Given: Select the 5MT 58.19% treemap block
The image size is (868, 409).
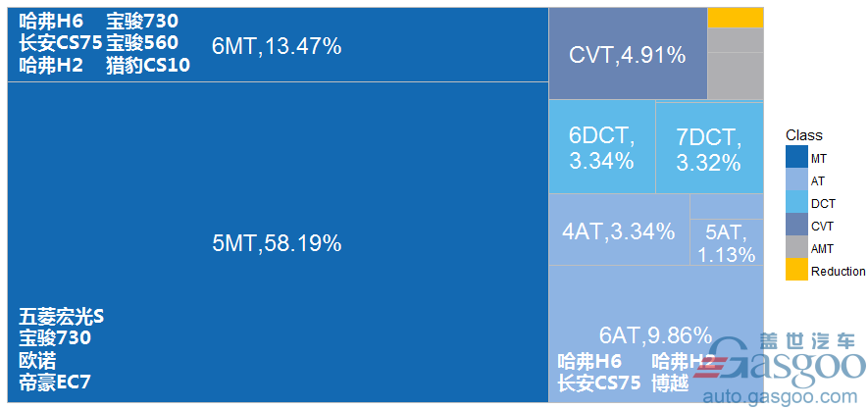Looking at the screenshot, I should point(278,242).
